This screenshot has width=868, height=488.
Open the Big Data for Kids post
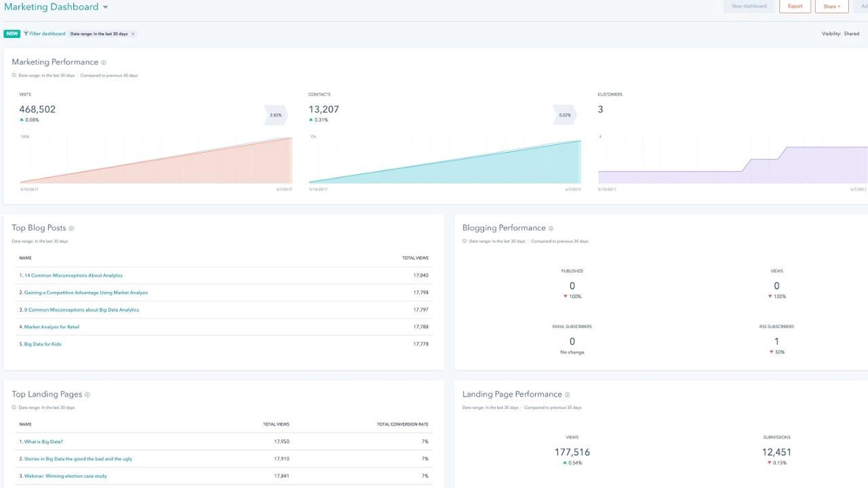43,344
